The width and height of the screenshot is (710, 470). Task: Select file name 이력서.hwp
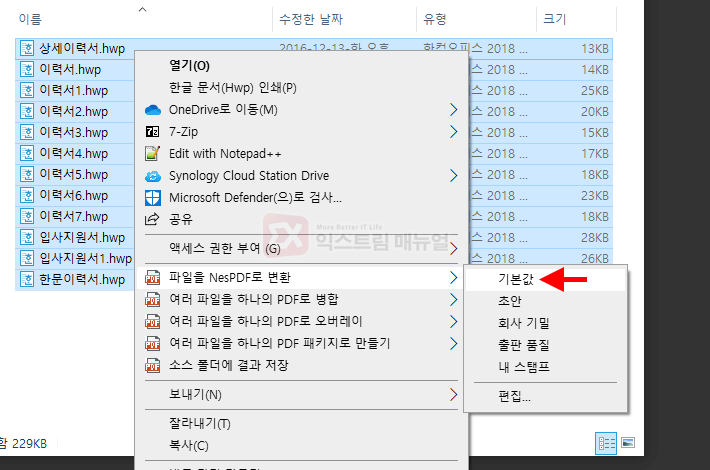pyautogui.click(x=70, y=69)
